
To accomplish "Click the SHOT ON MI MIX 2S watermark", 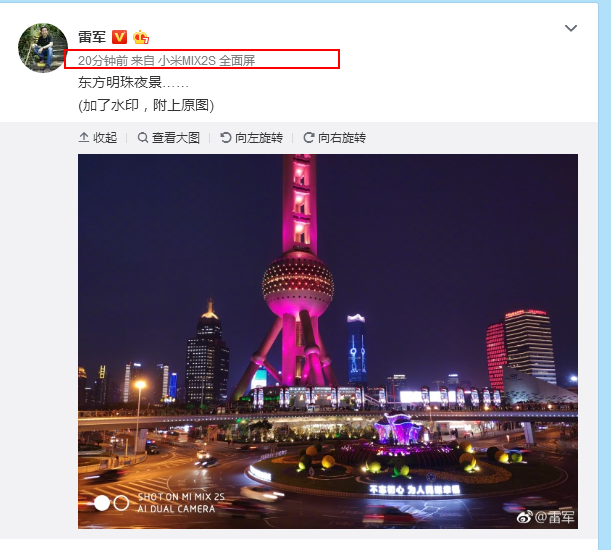I will point(181,497).
